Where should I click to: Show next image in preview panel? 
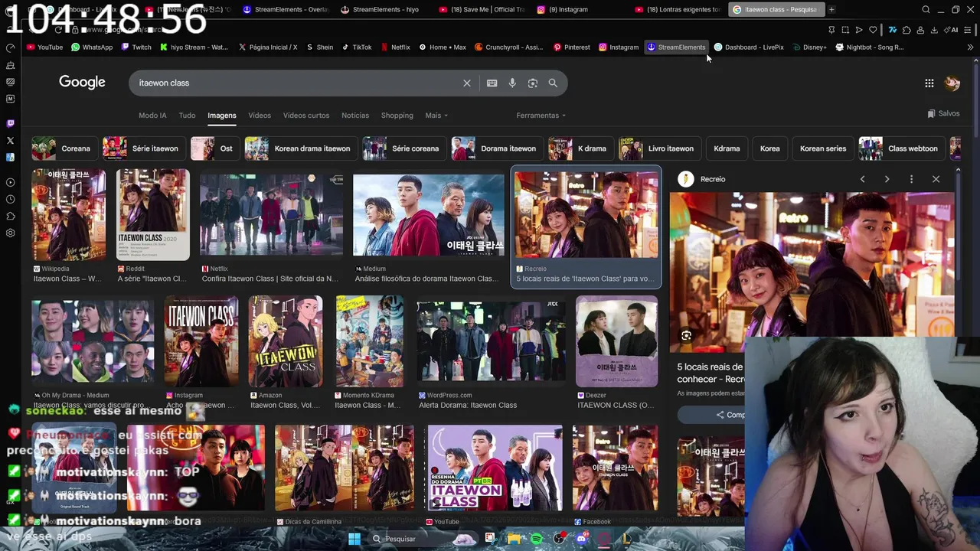point(887,179)
